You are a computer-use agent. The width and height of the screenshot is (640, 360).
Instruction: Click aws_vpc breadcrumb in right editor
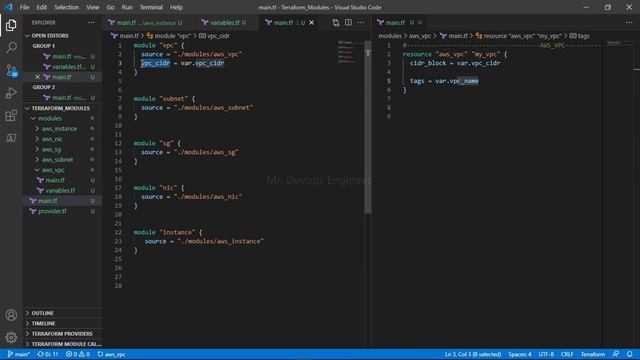click(x=420, y=36)
